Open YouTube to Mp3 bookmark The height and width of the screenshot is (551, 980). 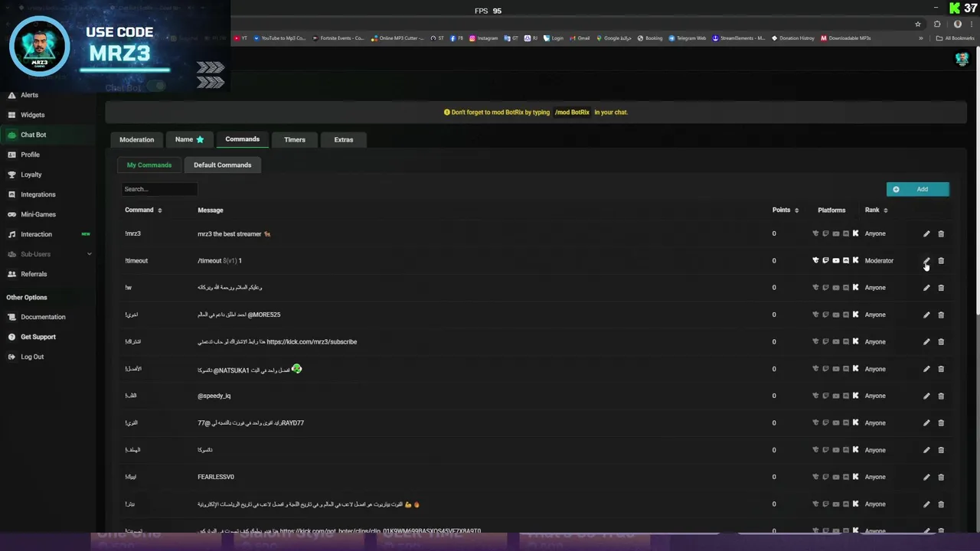279,37
